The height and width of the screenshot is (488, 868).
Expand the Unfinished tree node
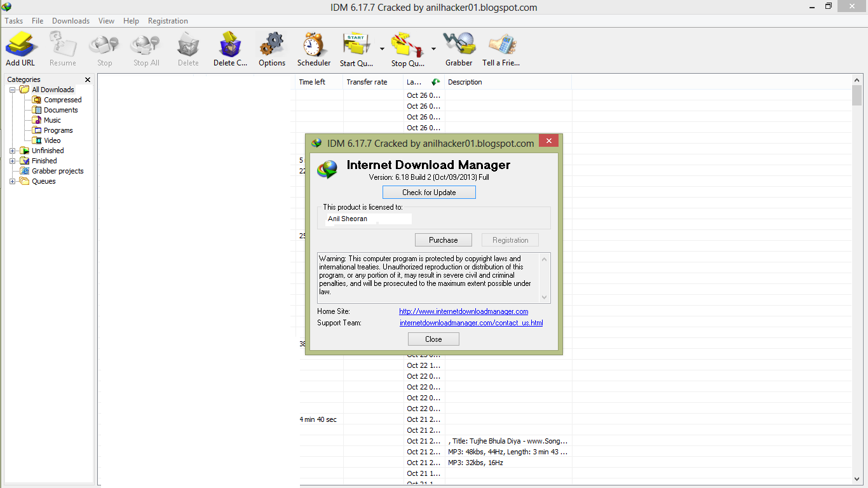pos(13,151)
